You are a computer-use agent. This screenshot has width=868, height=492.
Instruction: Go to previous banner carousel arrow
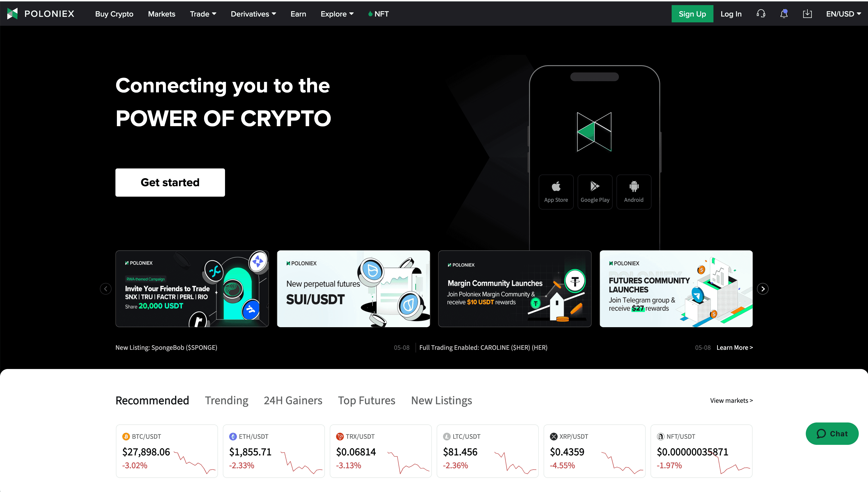tap(106, 289)
